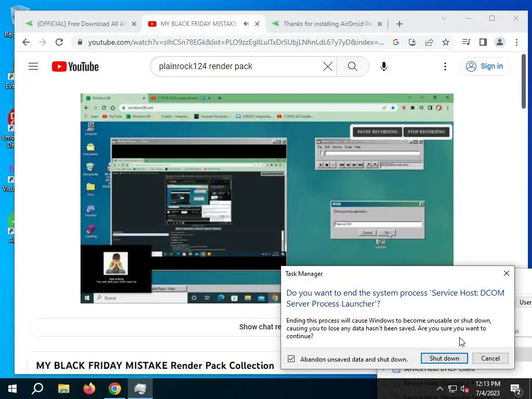
Task: Open a new Chrome tab
Action: (x=400, y=24)
